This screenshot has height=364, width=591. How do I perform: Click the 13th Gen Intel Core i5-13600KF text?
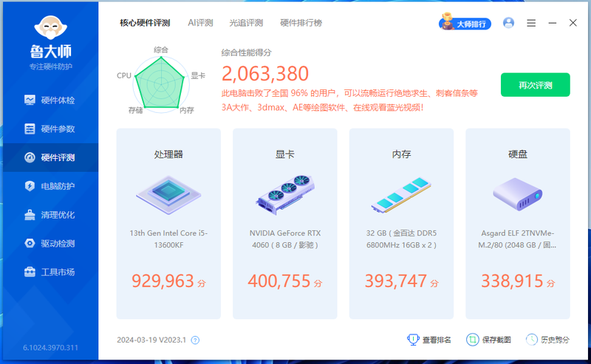[168, 239]
